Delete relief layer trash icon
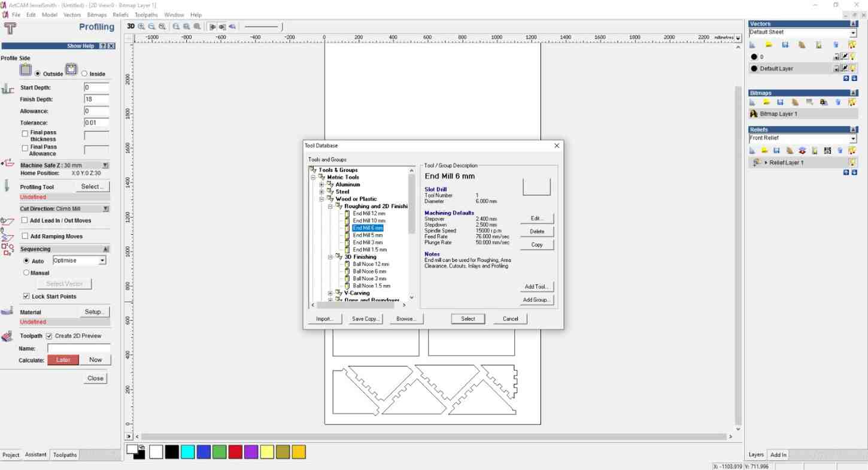The height and width of the screenshot is (470, 868). coord(840,151)
